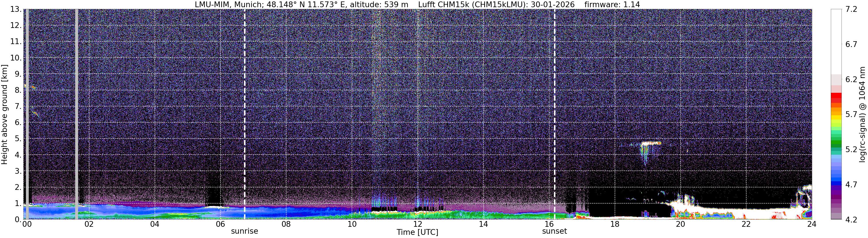Click the height-axis tick label "10."
This screenshot has height=238, width=868.
coord(16,58)
